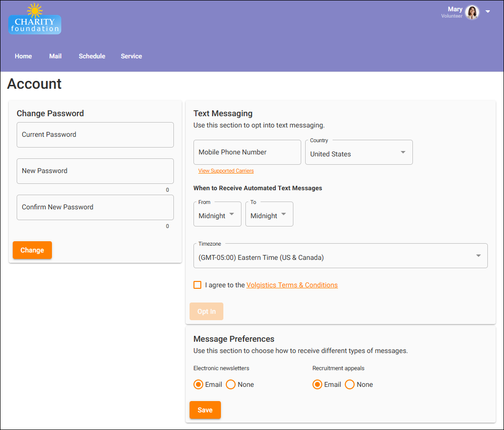Check the Volgistics Terms & Conditions agreement box

(197, 284)
